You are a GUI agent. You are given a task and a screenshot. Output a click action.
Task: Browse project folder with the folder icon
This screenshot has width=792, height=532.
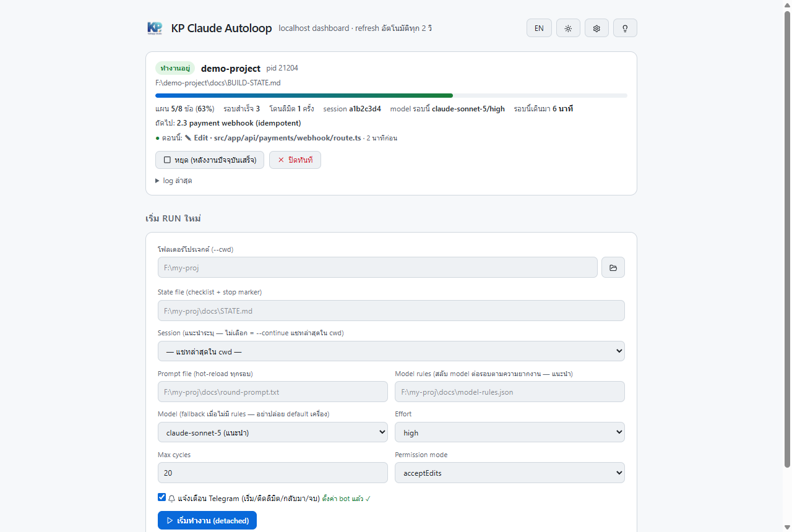(x=613, y=267)
